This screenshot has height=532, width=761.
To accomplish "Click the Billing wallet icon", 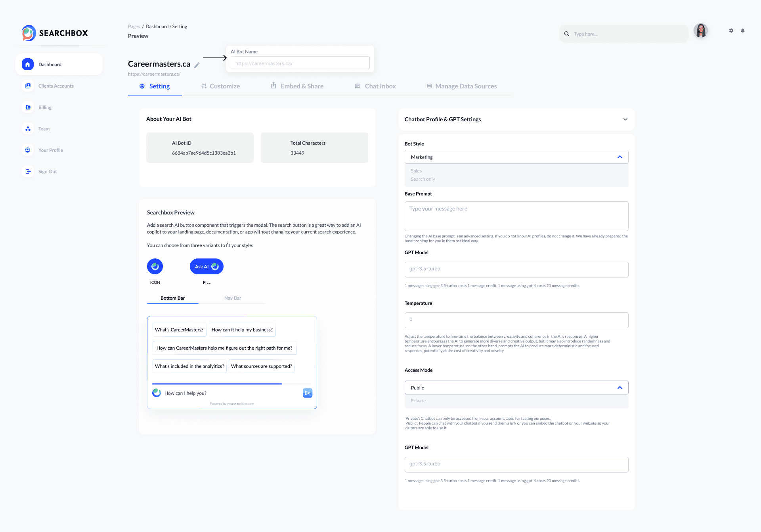I will click(28, 107).
